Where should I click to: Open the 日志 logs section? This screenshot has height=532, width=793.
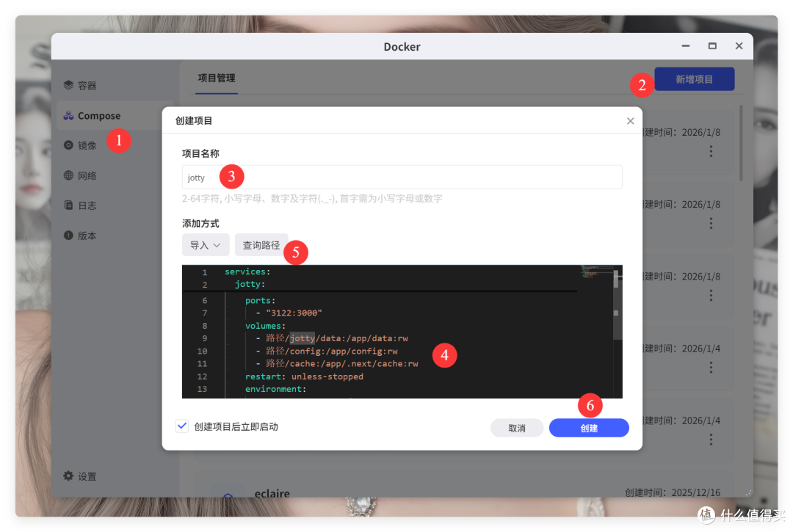tap(80, 205)
